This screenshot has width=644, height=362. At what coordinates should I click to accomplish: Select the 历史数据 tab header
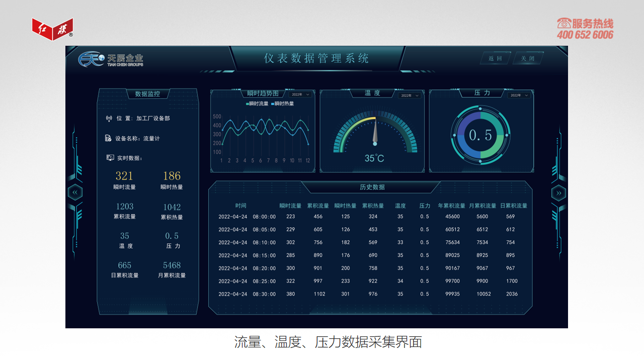coord(372,187)
